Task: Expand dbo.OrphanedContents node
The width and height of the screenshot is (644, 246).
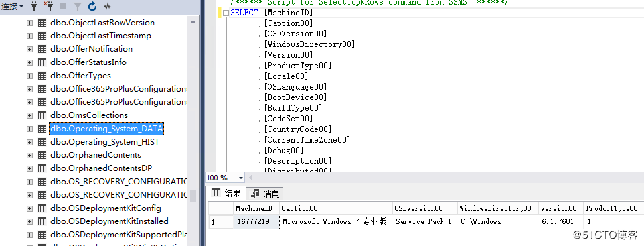Action: (29, 155)
